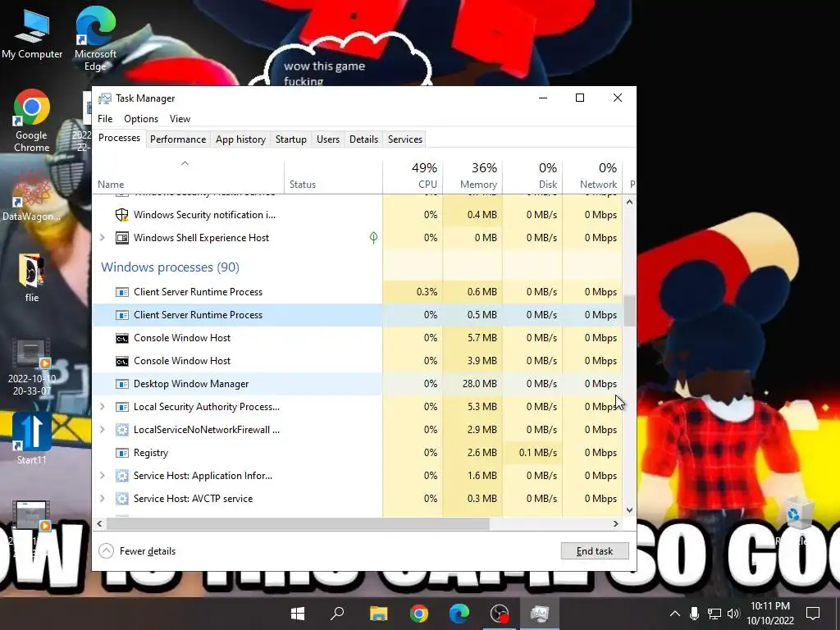This screenshot has width=840, height=630.
Task: Select the Windows processes (90) group heading
Action: tap(171, 267)
